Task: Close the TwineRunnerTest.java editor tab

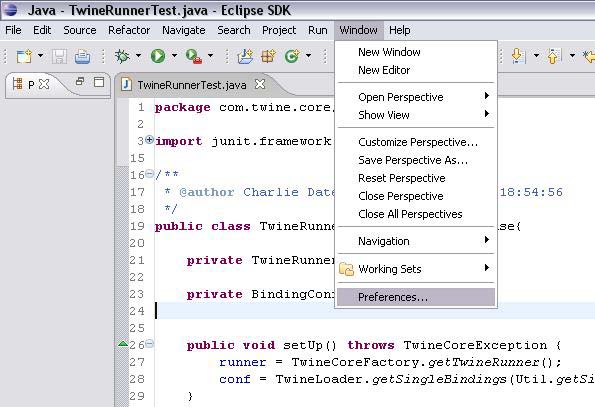Action: point(260,84)
